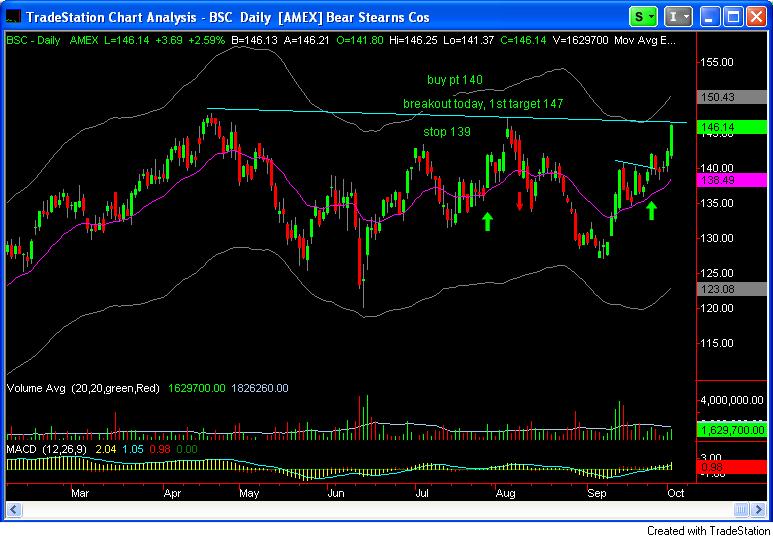Click the 130.00 price axis label

[717, 238]
